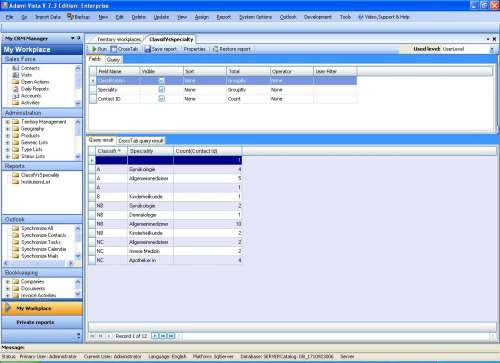Click Synchronize Tasks folder icon
500x363 pixels.
point(16,242)
